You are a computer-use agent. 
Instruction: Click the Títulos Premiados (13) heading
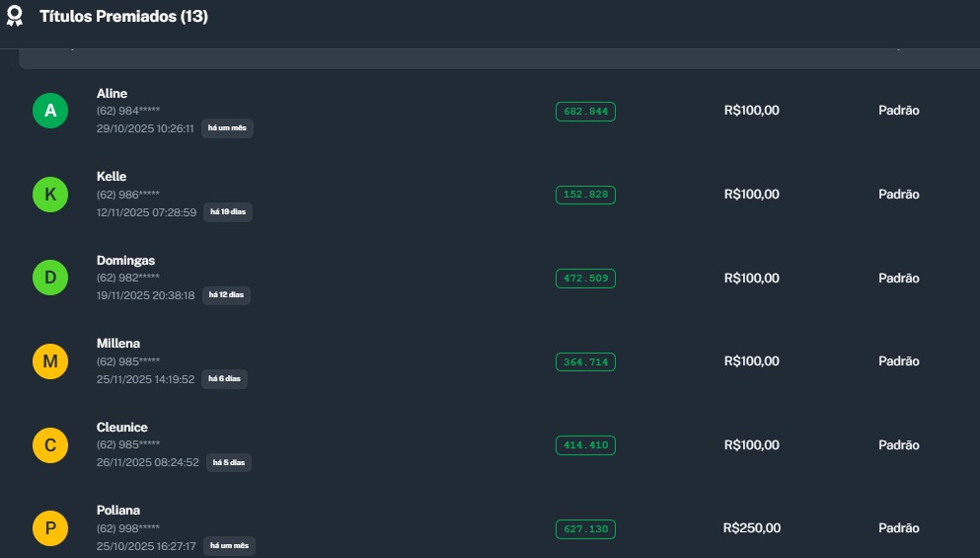(123, 17)
